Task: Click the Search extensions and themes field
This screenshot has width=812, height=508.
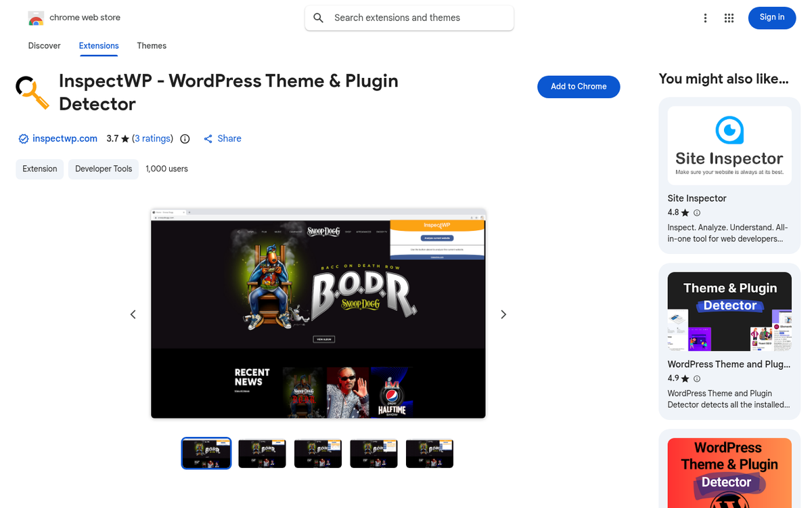Action: (409, 18)
